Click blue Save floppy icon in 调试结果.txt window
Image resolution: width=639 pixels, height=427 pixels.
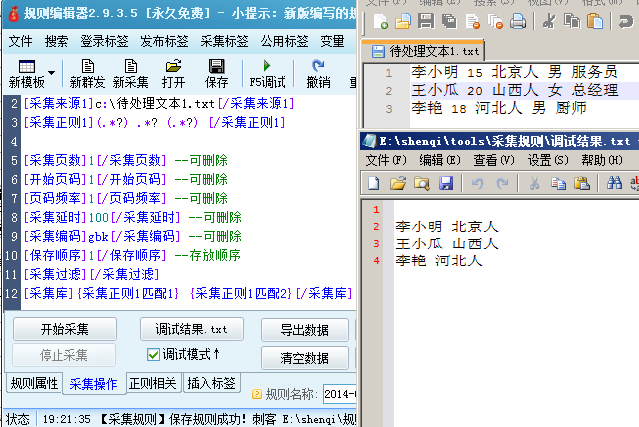pos(446,183)
